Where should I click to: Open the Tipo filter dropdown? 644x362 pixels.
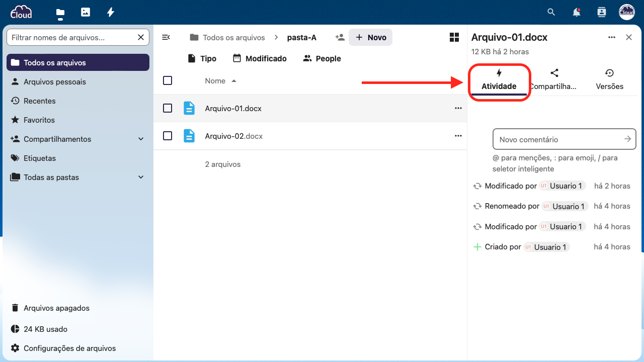[202, 58]
